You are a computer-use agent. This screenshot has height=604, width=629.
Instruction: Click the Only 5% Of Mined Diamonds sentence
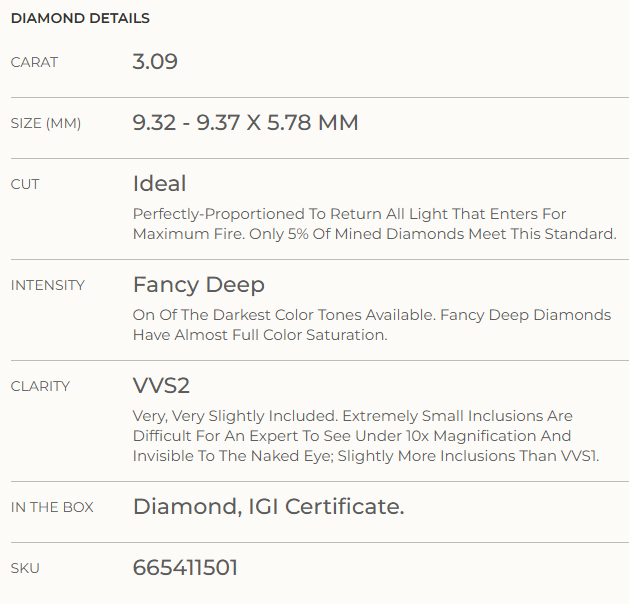[433, 234]
